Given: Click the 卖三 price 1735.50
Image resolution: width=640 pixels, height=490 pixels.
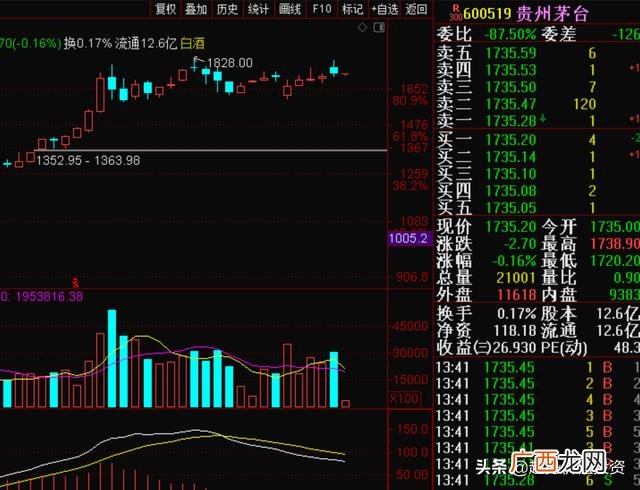Looking at the screenshot, I should tap(511, 87).
